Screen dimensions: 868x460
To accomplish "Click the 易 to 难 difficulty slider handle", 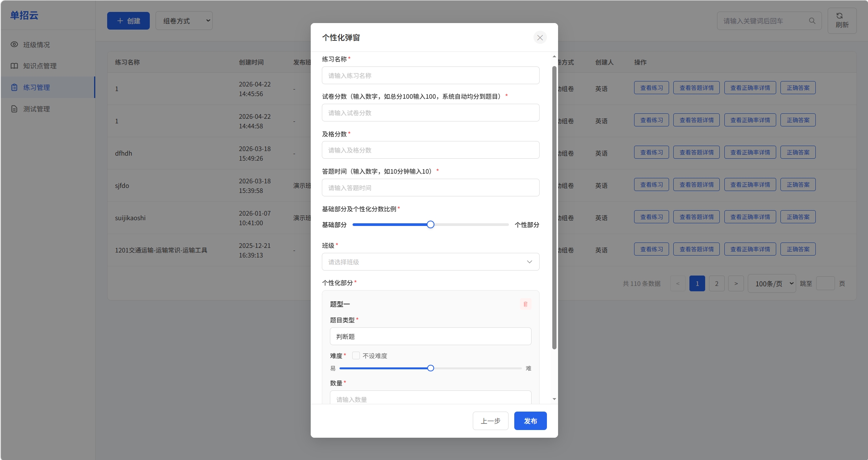I will point(431,368).
